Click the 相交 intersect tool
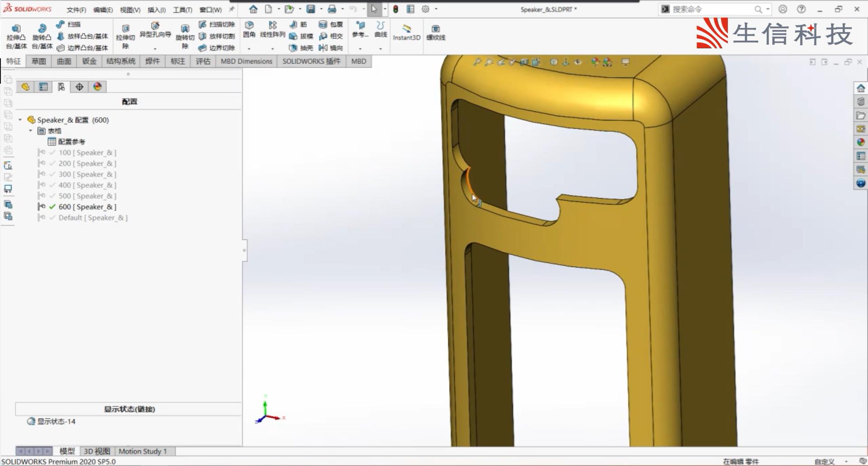 click(x=331, y=36)
